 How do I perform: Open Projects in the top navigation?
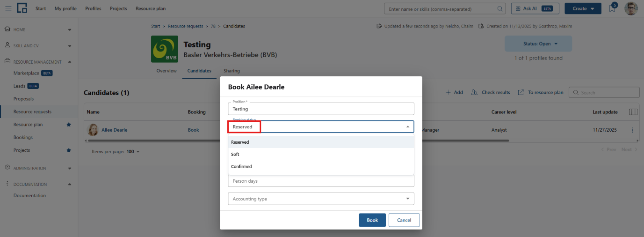118,8
